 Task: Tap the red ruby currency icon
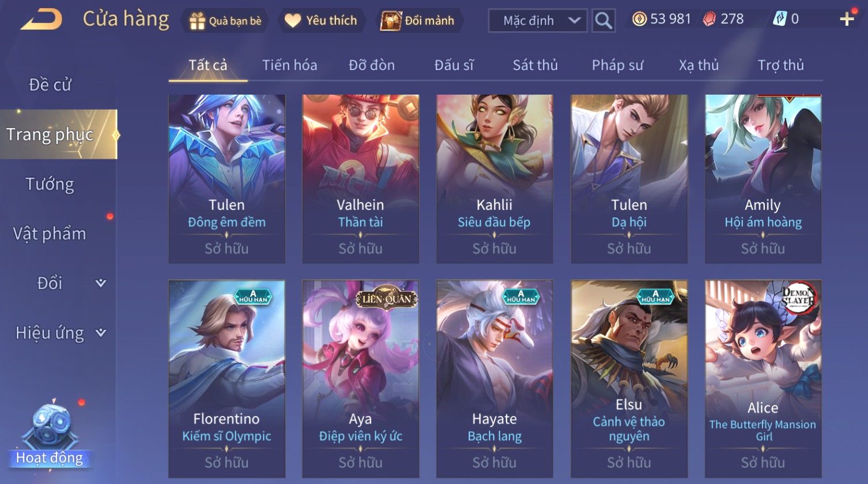(710, 19)
